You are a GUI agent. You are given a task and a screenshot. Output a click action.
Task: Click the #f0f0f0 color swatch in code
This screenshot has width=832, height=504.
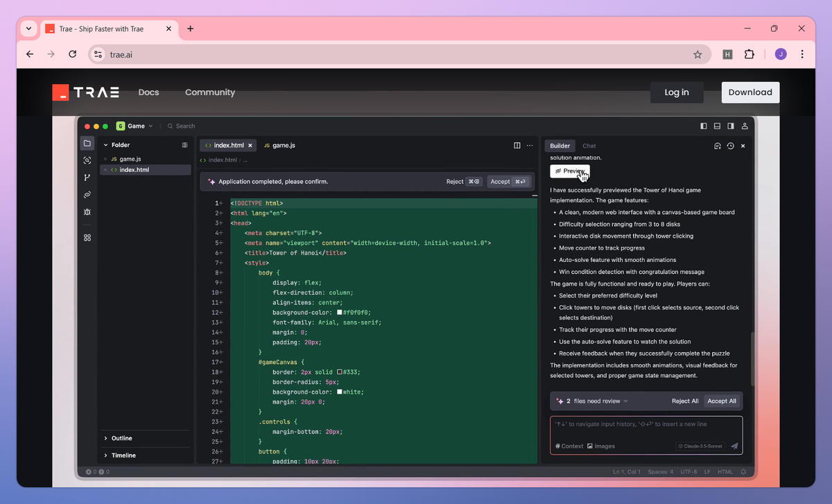340,313
